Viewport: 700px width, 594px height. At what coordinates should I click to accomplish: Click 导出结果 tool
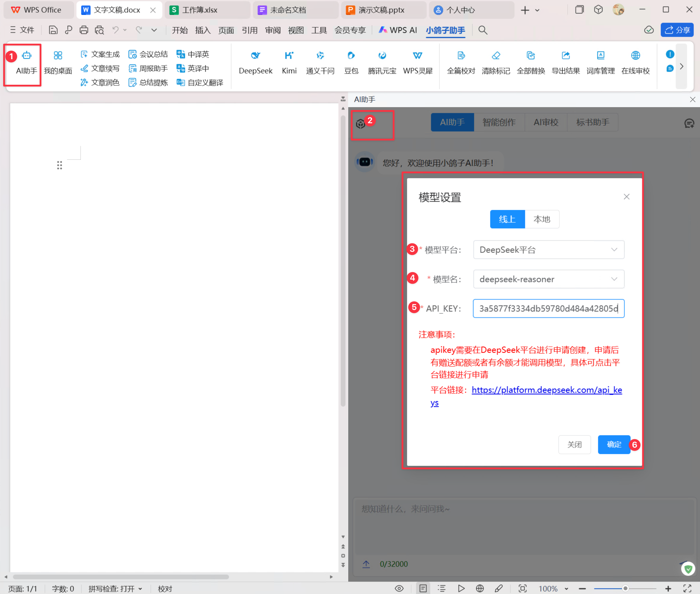(x=566, y=63)
